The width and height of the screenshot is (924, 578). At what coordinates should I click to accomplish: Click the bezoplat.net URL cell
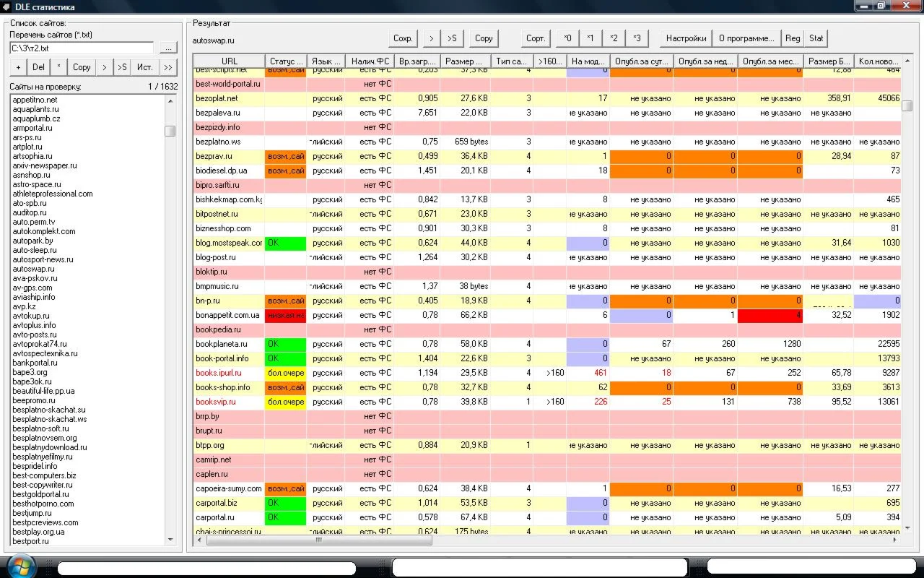(229, 98)
